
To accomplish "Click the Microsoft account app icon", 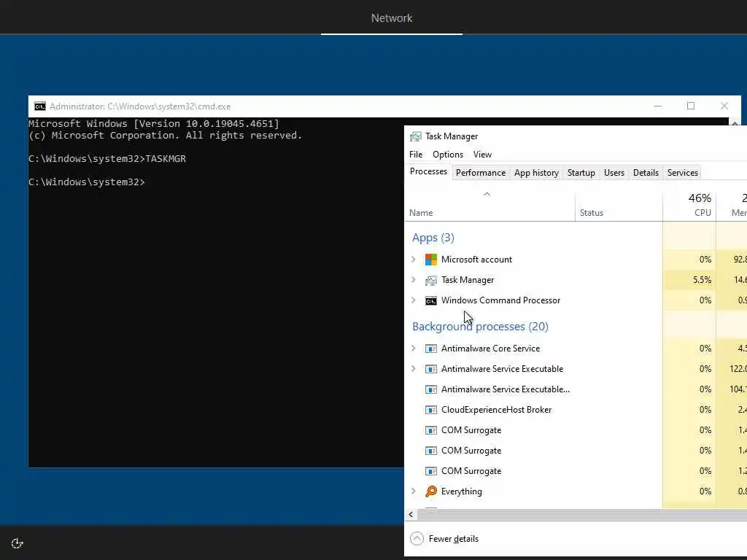I will coord(430,260).
